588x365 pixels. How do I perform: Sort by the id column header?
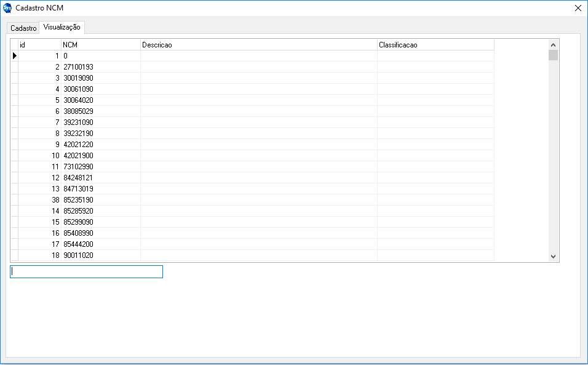pos(39,45)
